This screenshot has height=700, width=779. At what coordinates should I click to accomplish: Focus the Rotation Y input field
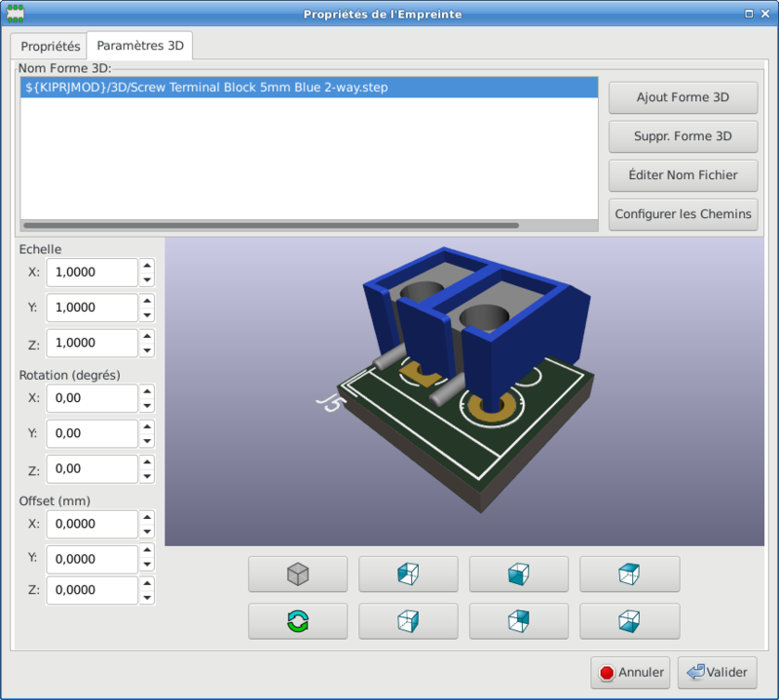(92, 433)
